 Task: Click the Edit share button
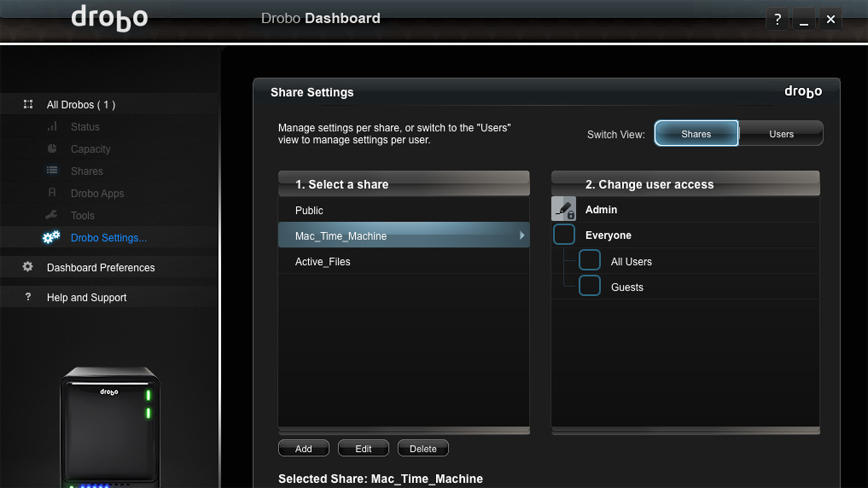(x=363, y=449)
